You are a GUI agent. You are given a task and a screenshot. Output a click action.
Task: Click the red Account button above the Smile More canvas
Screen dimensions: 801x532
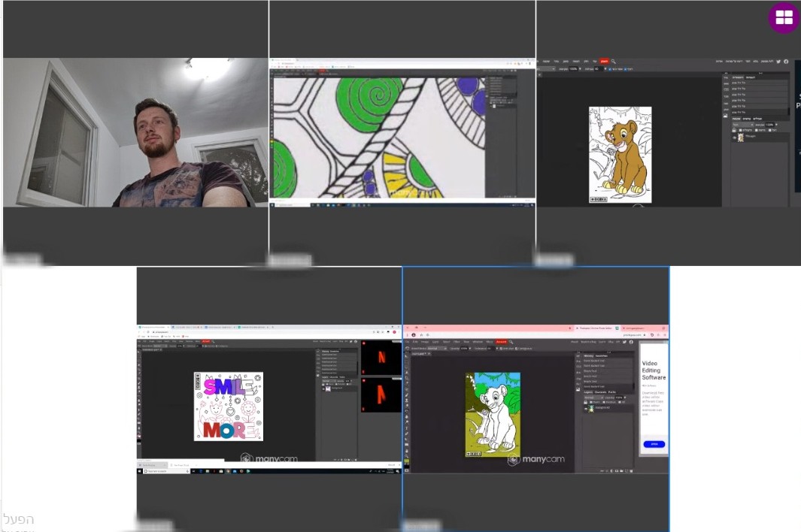coord(205,342)
